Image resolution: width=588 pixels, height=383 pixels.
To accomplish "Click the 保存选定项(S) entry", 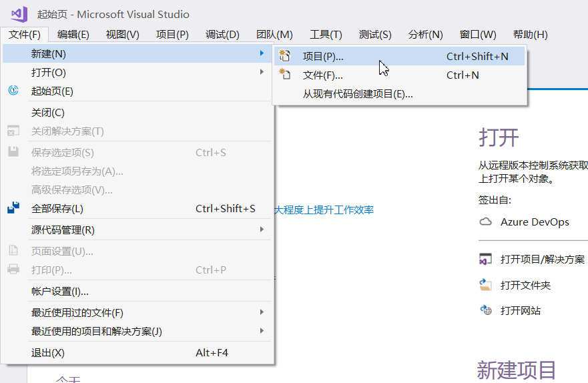I will point(137,153).
